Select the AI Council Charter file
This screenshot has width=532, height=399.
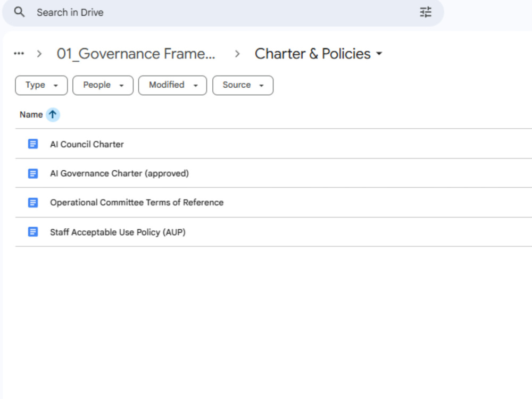273,144
